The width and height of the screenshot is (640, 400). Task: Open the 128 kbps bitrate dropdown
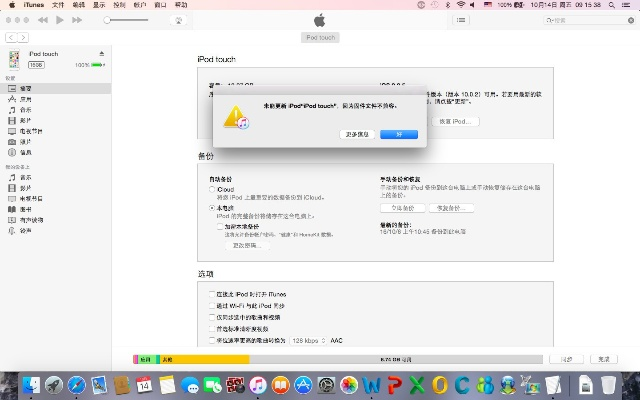pyautogui.click(x=303, y=340)
